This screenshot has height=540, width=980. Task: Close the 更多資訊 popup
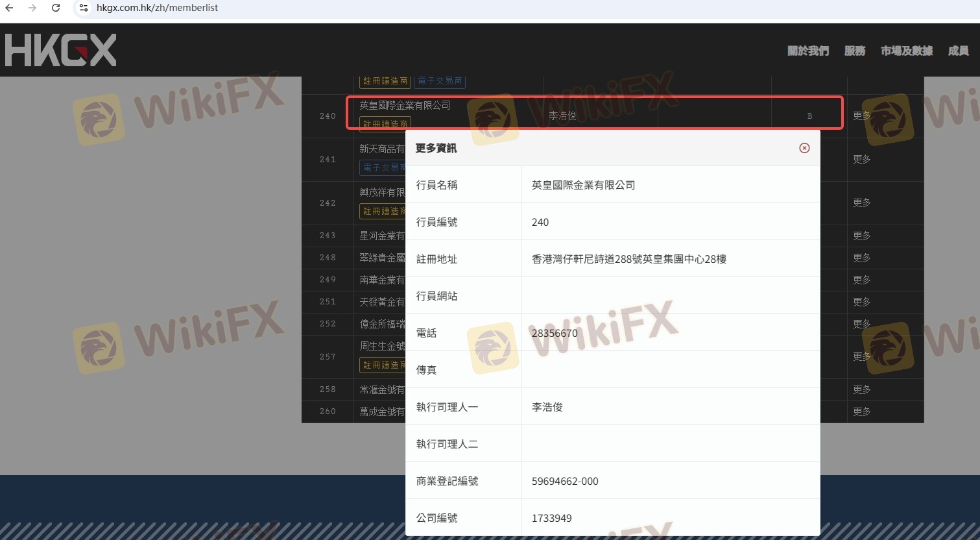pos(804,148)
